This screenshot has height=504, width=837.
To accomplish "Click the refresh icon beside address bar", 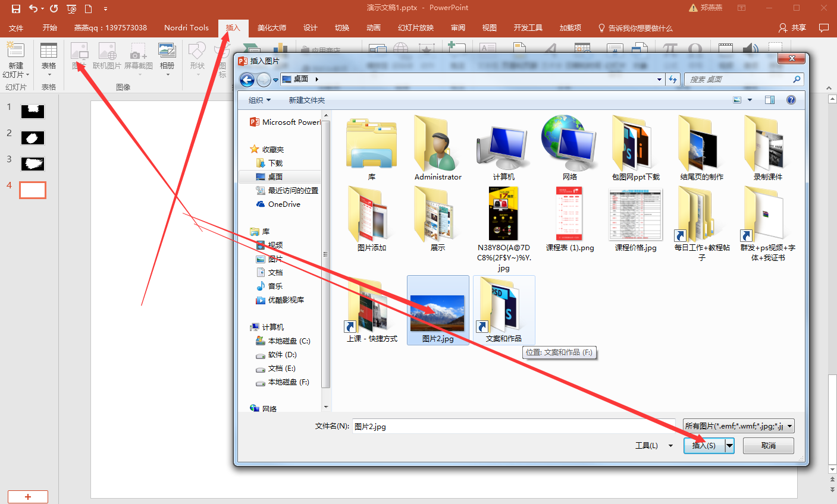I will [x=673, y=80].
